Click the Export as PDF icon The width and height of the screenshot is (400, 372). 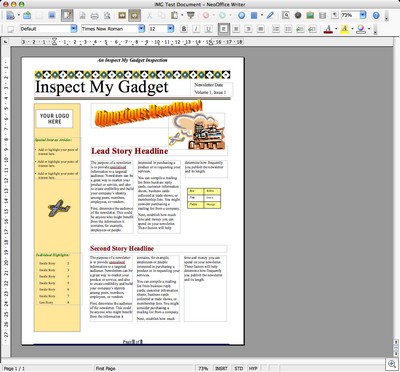pyautogui.click(x=82, y=15)
